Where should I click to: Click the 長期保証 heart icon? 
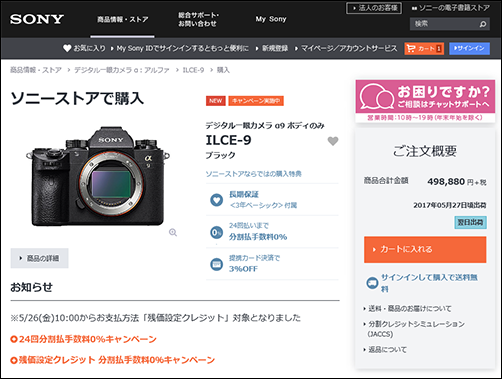217,200
